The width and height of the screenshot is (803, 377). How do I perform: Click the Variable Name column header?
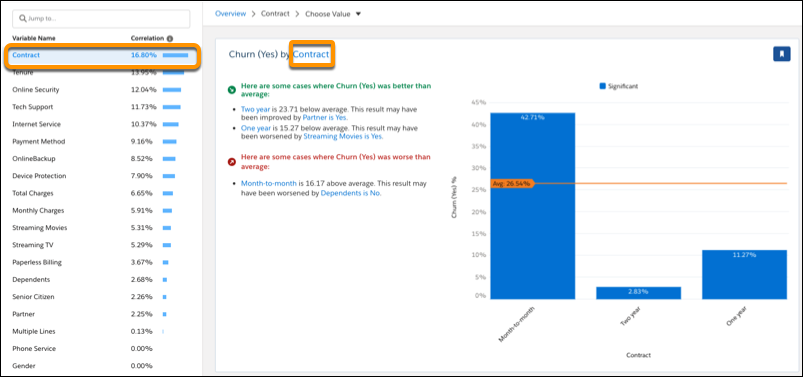(x=34, y=38)
